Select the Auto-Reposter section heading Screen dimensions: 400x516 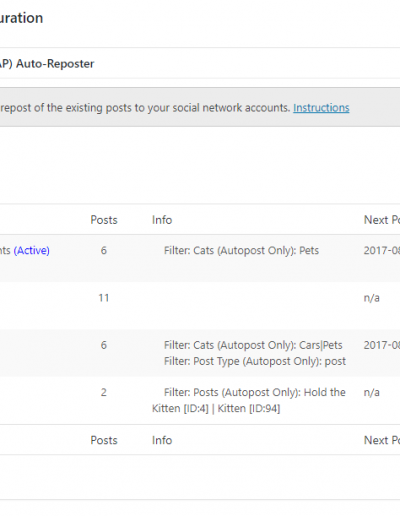(x=47, y=63)
